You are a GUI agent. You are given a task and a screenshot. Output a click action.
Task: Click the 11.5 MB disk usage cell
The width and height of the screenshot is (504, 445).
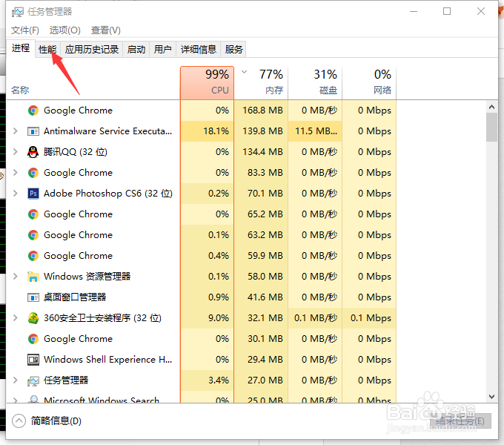coord(315,131)
